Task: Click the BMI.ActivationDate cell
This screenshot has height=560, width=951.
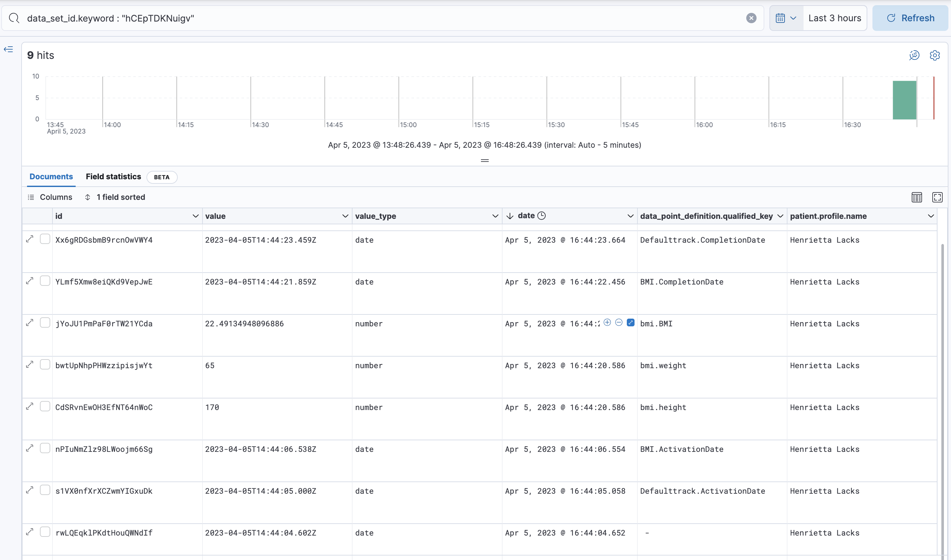Action: (712, 461)
